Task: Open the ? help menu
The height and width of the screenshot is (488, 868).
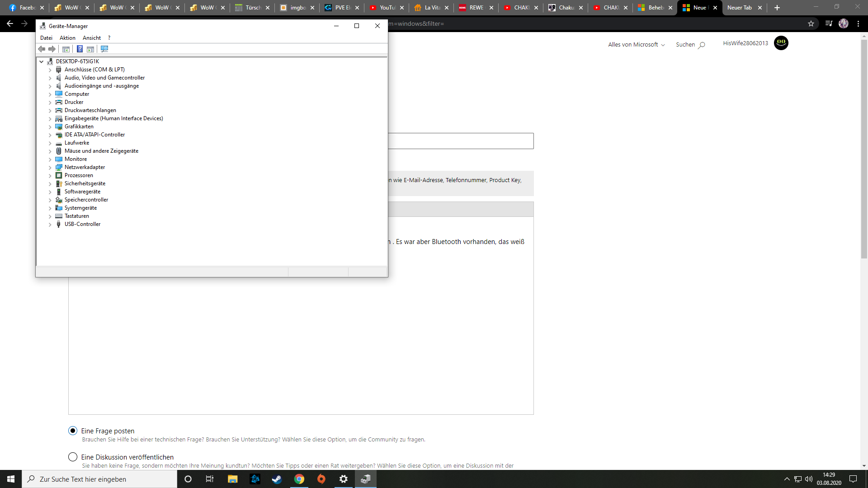Action: [109, 38]
